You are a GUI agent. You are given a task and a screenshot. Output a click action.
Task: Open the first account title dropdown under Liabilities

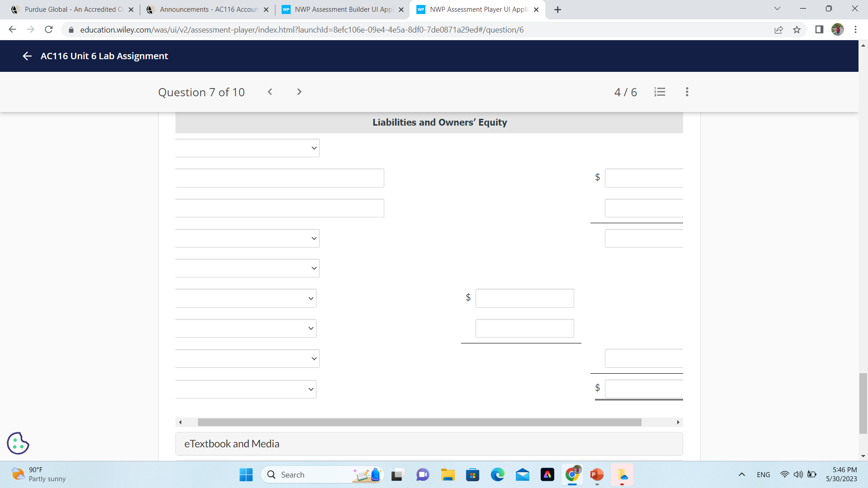pyautogui.click(x=247, y=148)
